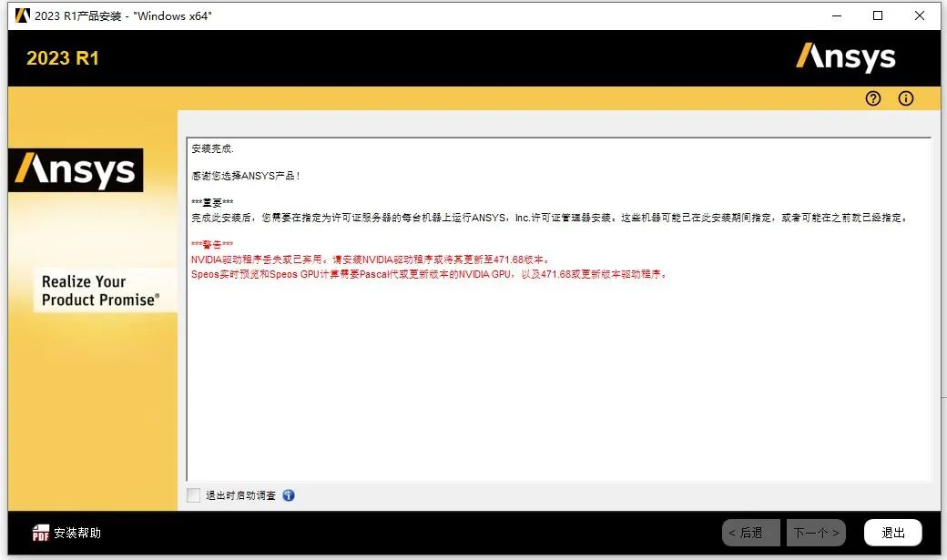Enable the 退出时启动调查 checkbox

(x=193, y=494)
